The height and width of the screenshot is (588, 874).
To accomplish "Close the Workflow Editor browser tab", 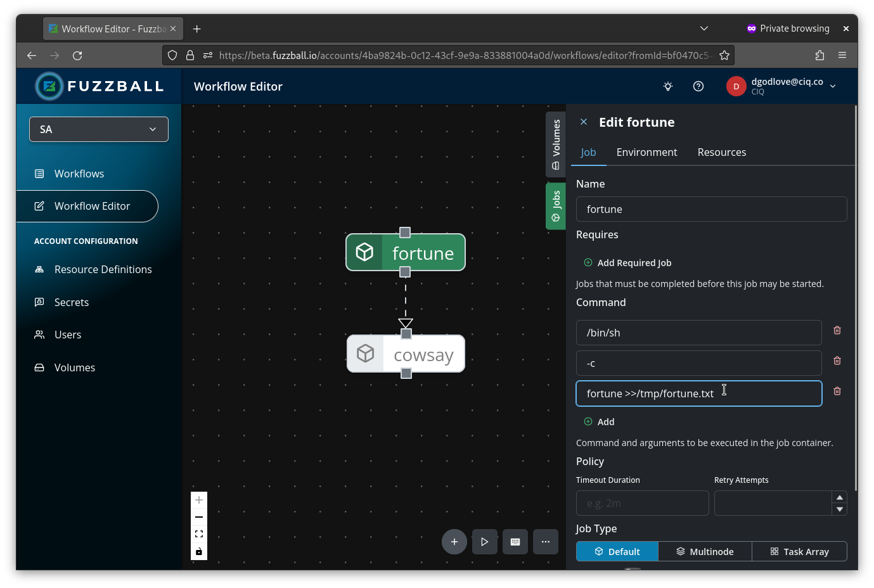I will (173, 29).
